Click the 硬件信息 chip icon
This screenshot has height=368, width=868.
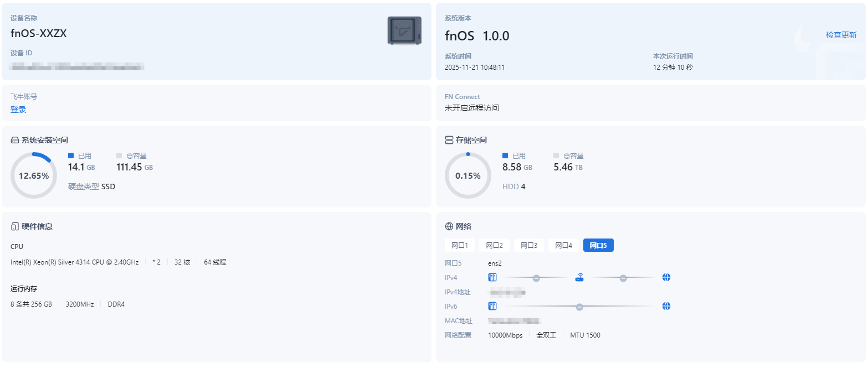(15, 226)
